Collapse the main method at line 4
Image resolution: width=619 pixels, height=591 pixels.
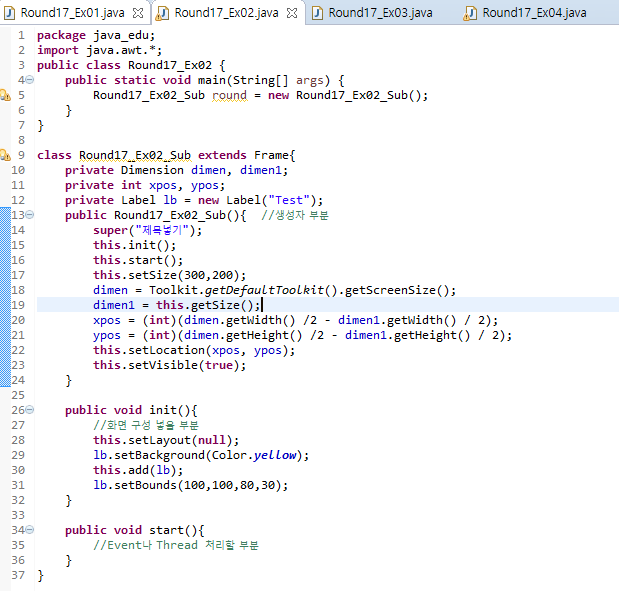30,80
